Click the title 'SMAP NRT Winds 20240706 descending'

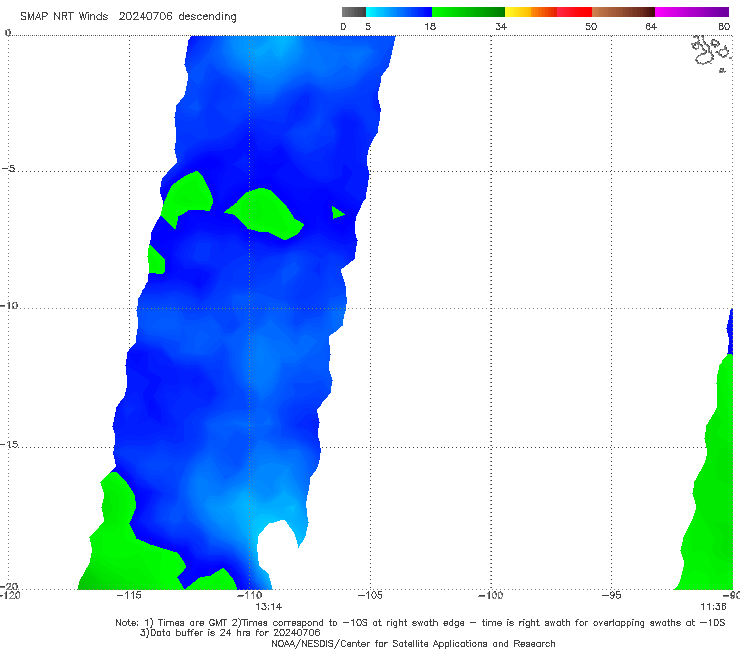[128, 16]
